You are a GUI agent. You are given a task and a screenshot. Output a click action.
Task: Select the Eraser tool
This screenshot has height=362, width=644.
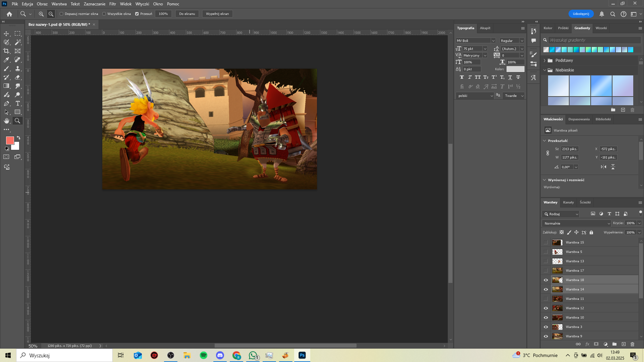point(18,77)
